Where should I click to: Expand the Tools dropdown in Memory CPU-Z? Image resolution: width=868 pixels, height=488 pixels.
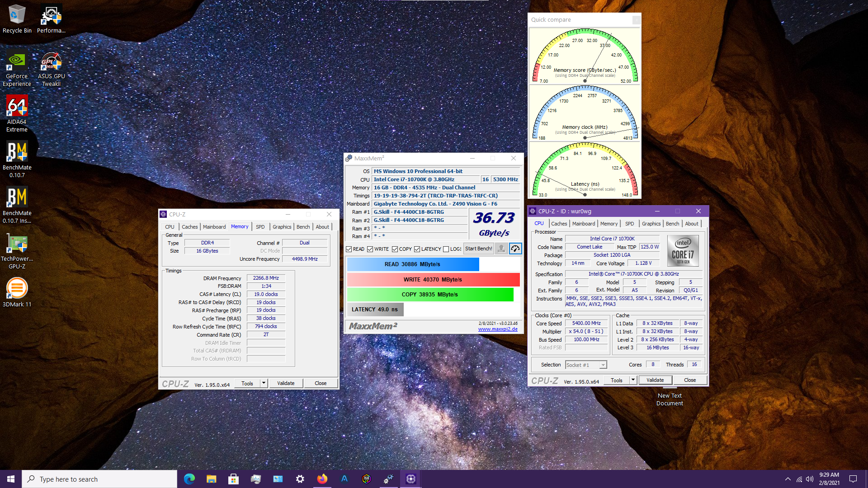click(264, 383)
